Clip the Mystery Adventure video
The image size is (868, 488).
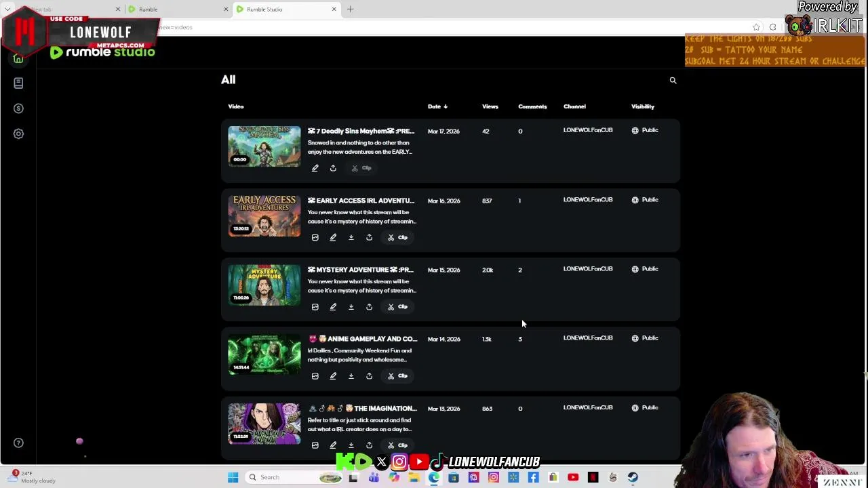click(x=397, y=306)
